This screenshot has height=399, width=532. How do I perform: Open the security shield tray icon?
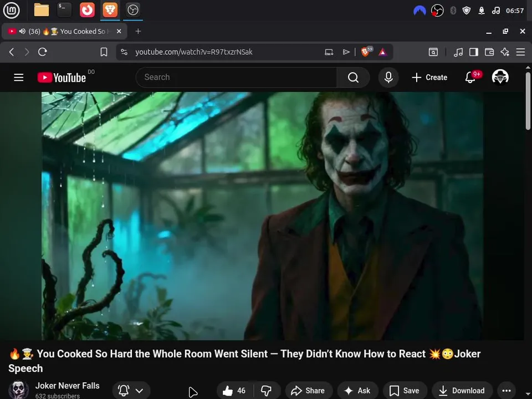[467, 11]
